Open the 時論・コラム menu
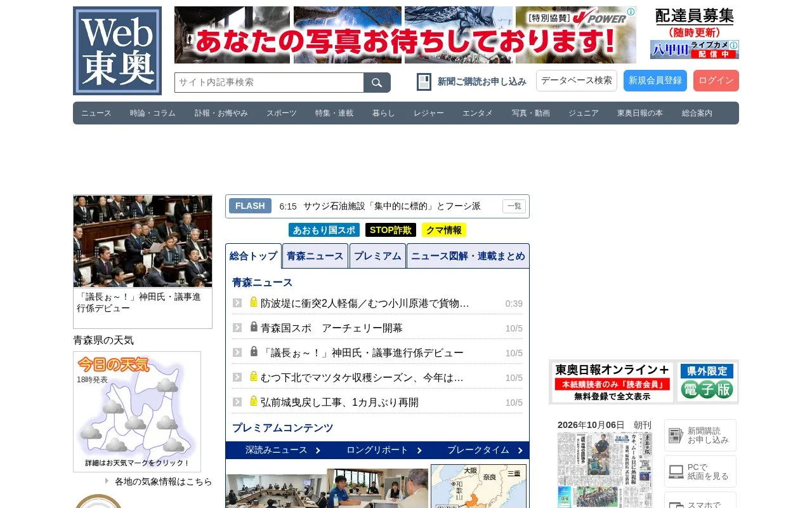This screenshot has width=812, height=508. pos(153,113)
